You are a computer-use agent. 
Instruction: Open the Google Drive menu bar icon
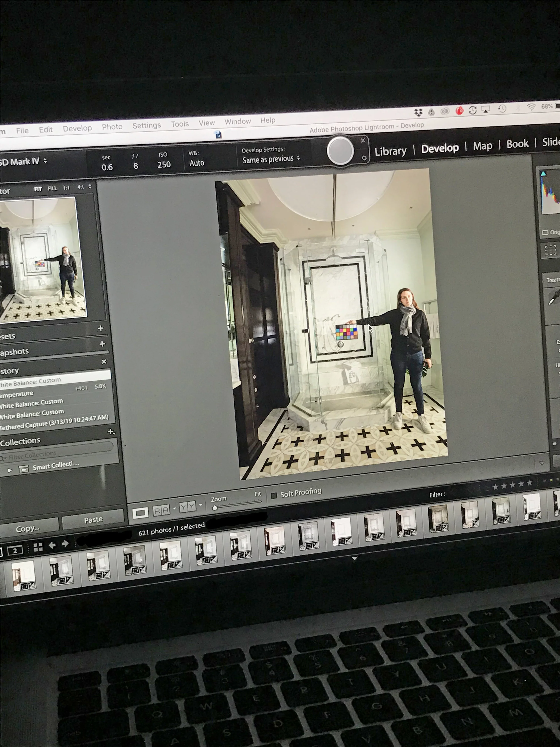coord(431,112)
